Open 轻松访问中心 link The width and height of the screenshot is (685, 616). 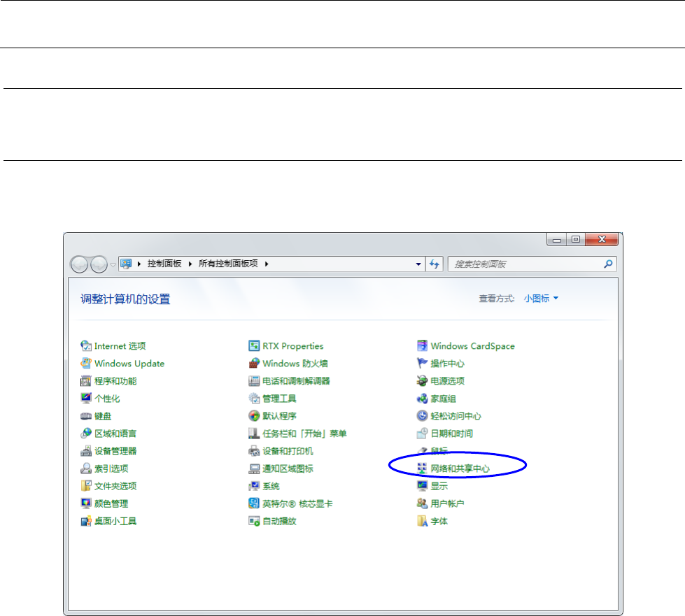456,416
